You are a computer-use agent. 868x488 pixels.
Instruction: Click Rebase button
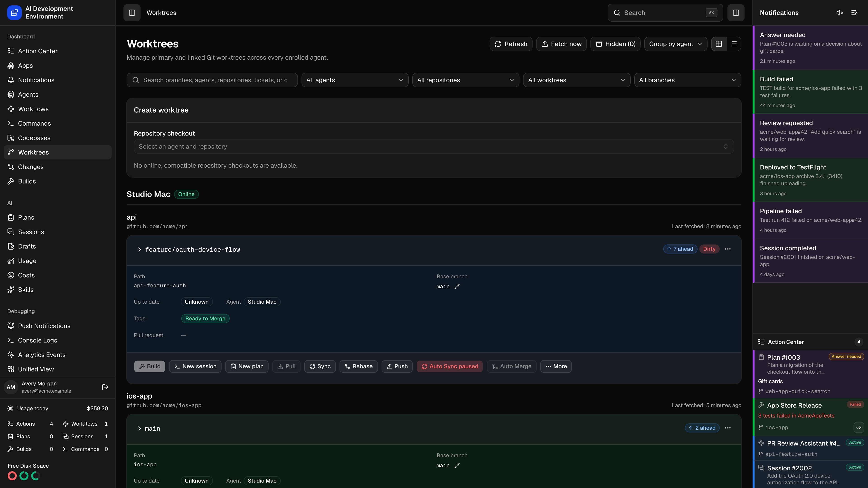[x=359, y=366]
